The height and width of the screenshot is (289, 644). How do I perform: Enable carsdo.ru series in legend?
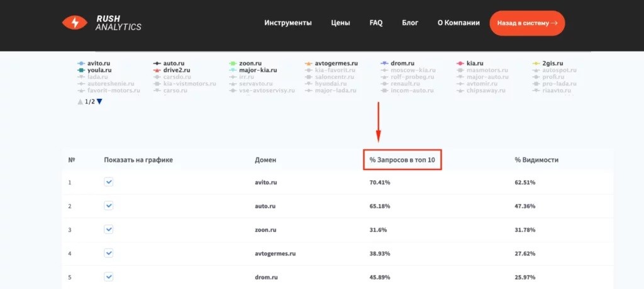[x=172, y=77]
